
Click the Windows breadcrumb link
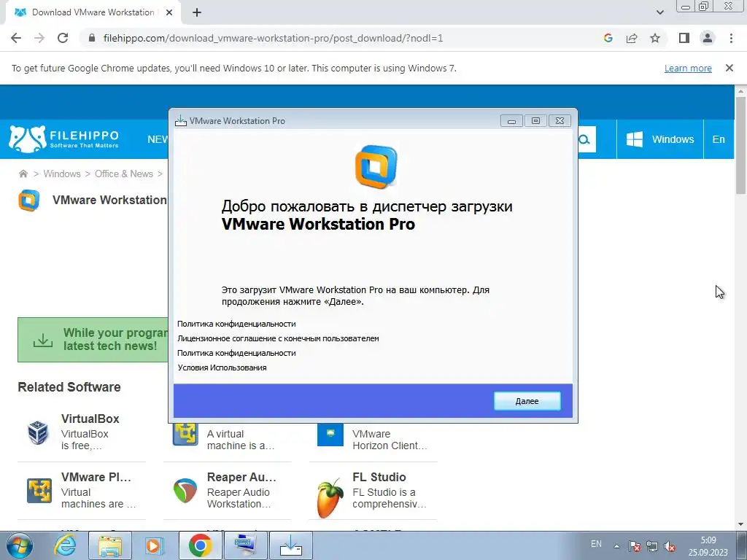tap(62, 174)
